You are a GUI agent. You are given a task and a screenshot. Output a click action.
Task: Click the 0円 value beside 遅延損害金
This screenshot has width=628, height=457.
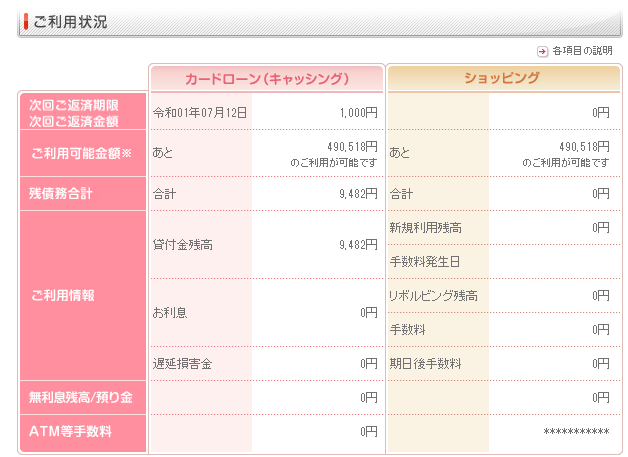[369, 364]
